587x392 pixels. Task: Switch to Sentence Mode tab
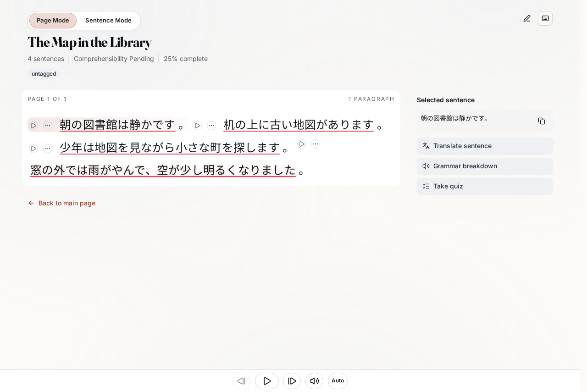[108, 21]
